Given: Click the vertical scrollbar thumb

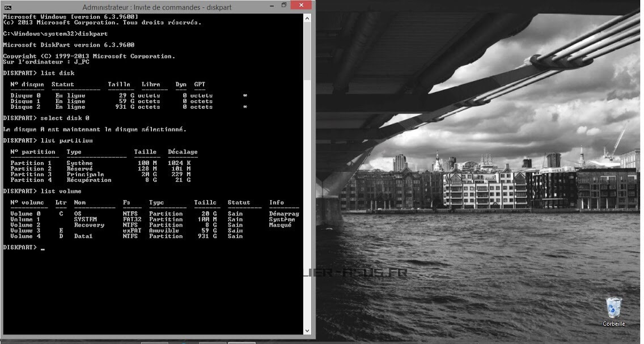Looking at the screenshot, I should [308, 51].
